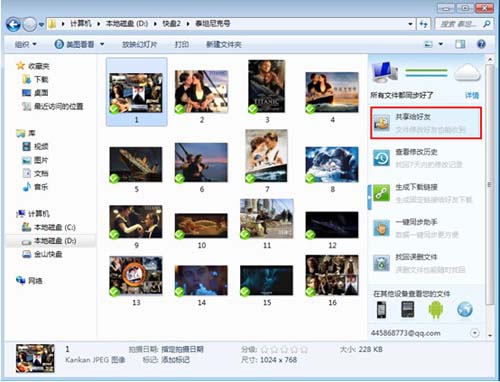Image resolution: width=500 pixels, height=382 pixels.
Task: Select the Titanic poster thumbnail 3
Action: coord(267,86)
